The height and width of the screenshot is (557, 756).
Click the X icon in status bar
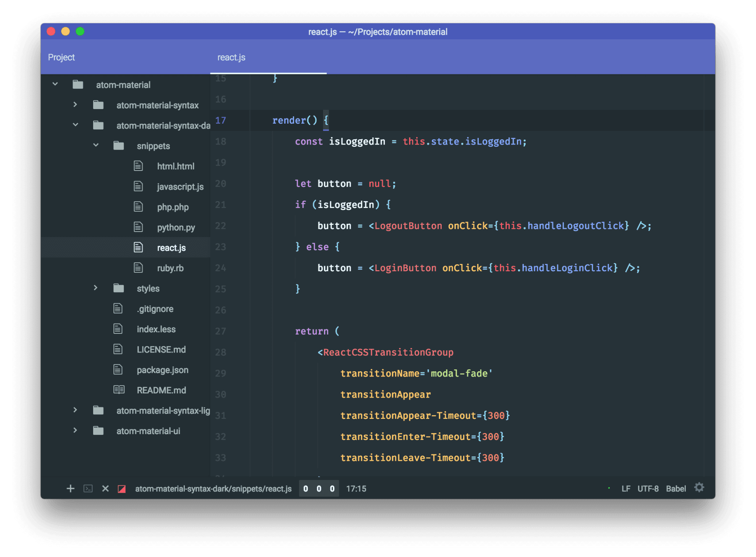tap(105, 489)
